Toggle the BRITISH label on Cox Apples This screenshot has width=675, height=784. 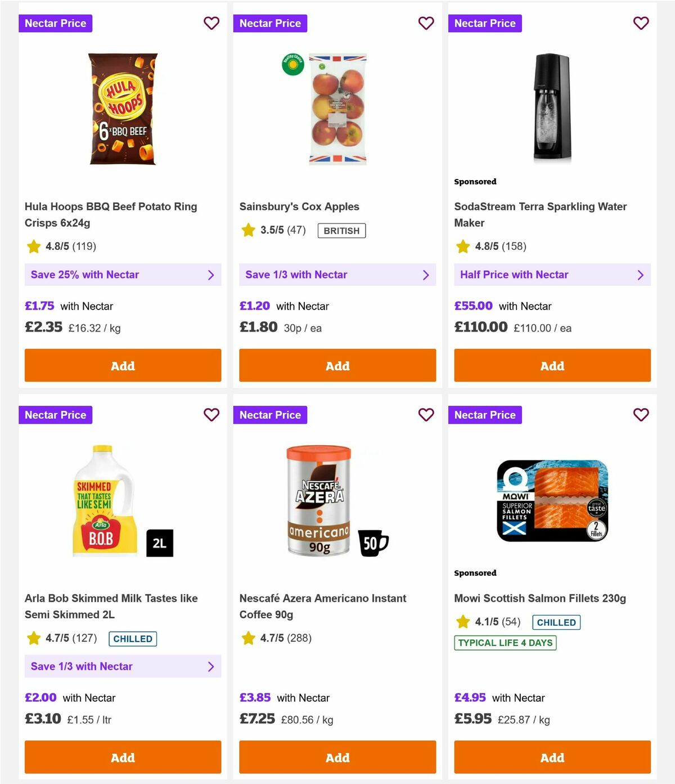(341, 230)
